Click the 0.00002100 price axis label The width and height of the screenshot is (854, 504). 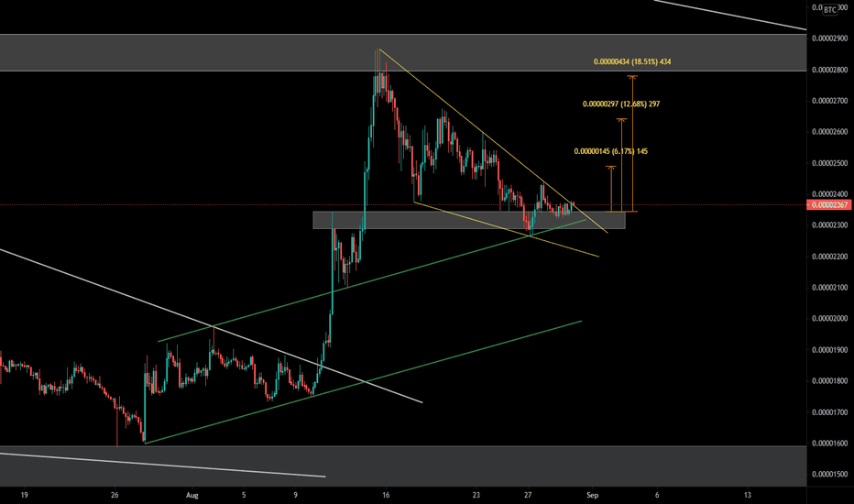point(829,288)
